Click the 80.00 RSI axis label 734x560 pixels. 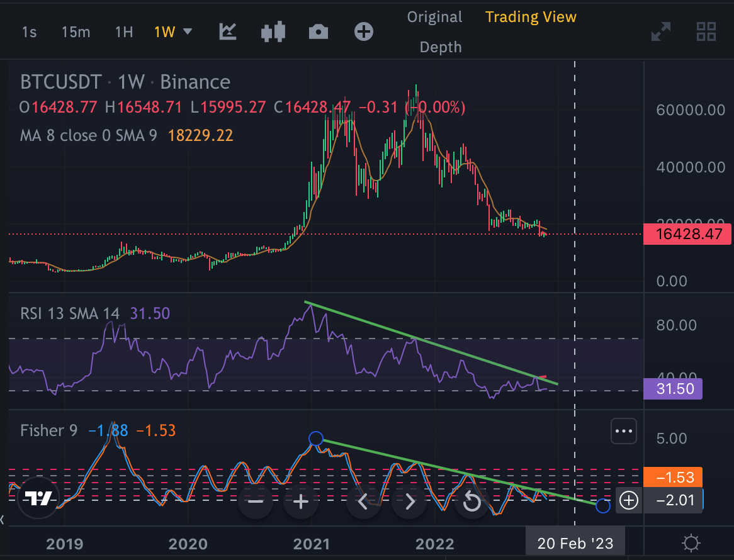click(677, 325)
